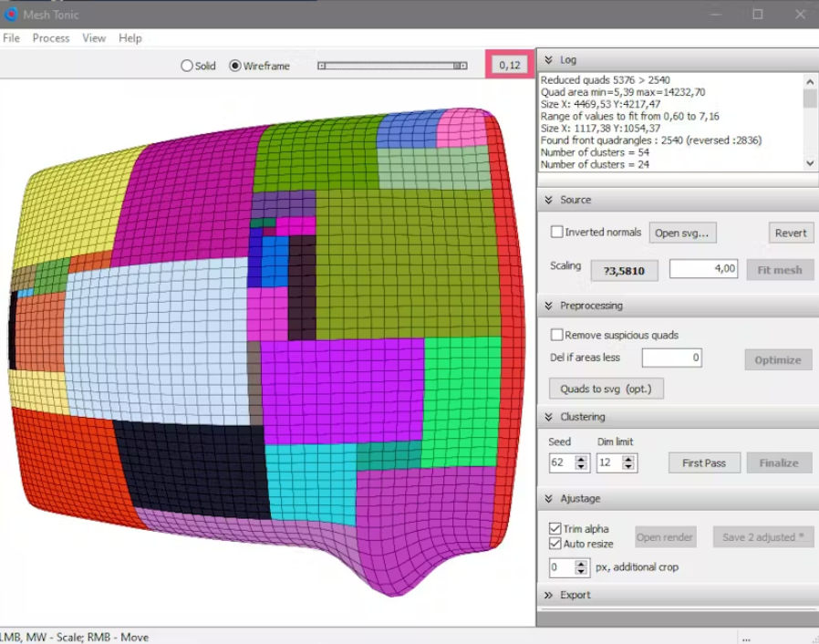Click the 0,12 value readout
Screen dimensions: 819x644
(x=510, y=65)
